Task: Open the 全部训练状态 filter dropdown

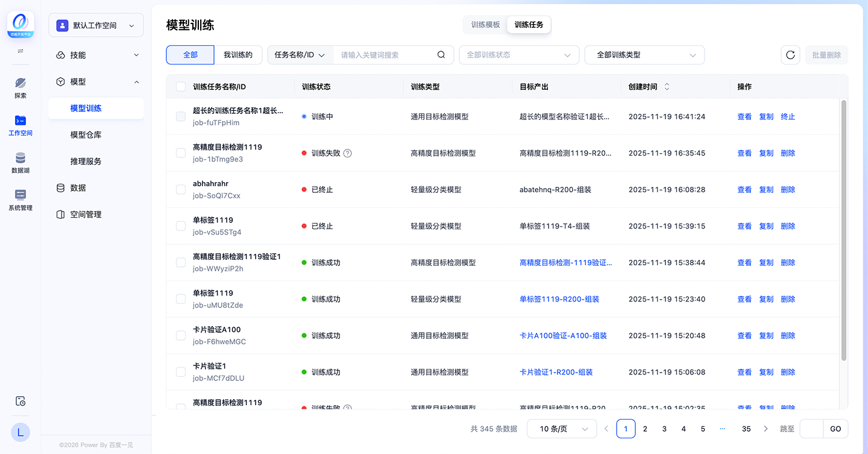Action: coord(519,55)
